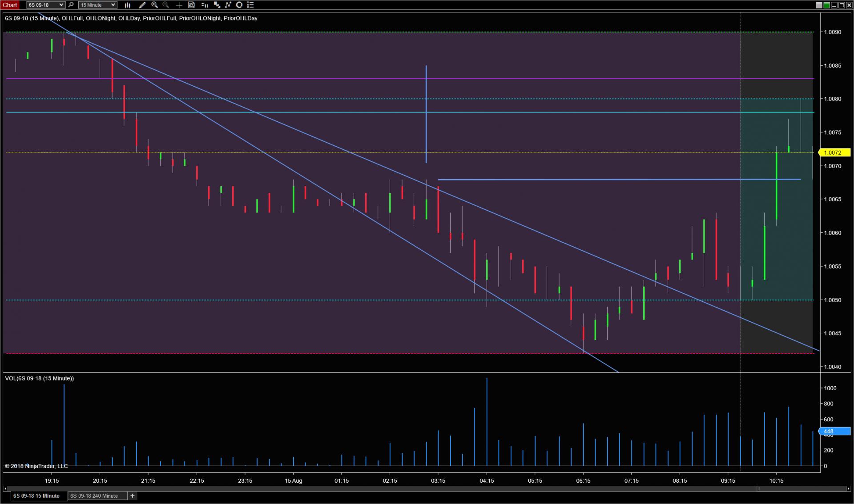This screenshot has width=854, height=504.
Task: Toggle the Data Box icon
Action: [191, 5]
